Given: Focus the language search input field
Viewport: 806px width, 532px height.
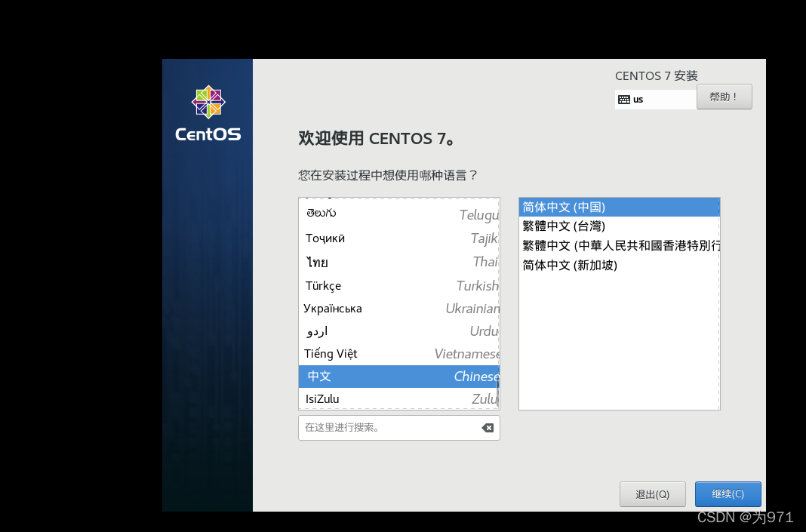Looking at the screenshot, I should click(399, 428).
